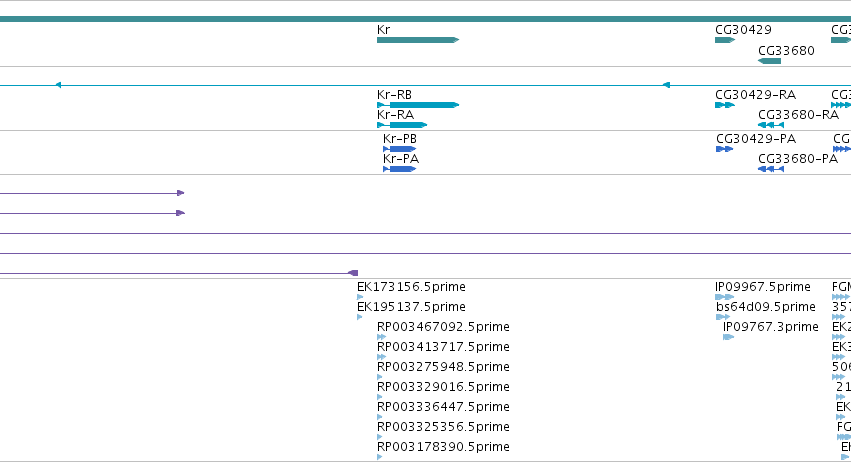The height and width of the screenshot is (462, 851).
Task: Click the Kr-PB label
Action: click(x=399, y=138)
